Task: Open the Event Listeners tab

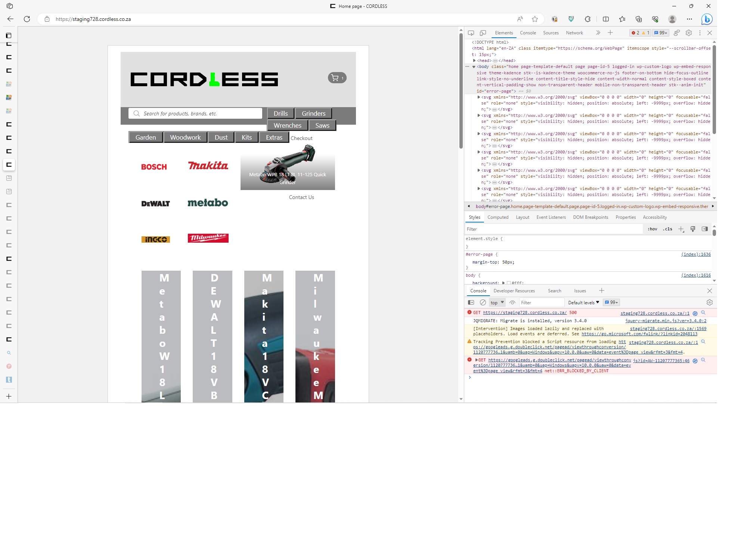Action: pyautogui.click(x=551, y=217)
